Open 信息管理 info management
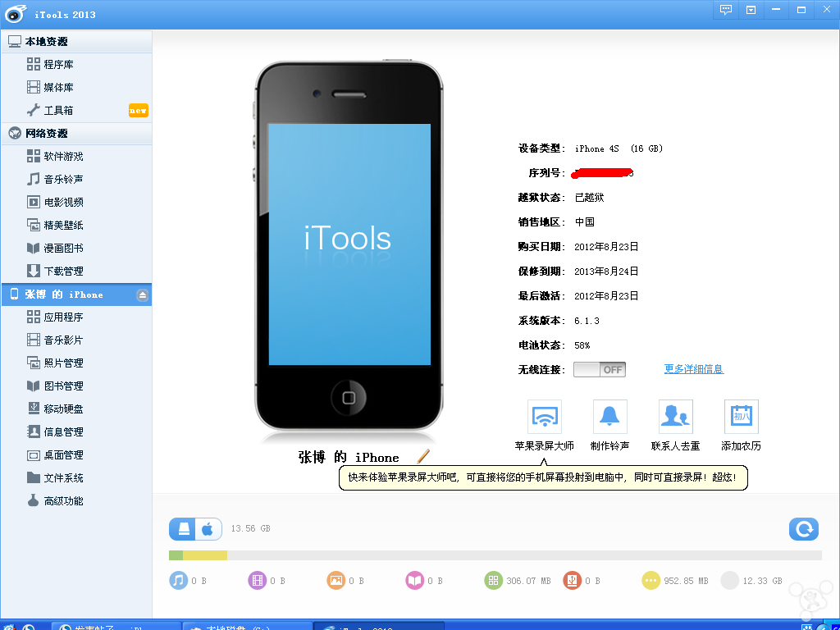This screenshot has height=630, width=840. pyautogui.click(x=76, y=432)
